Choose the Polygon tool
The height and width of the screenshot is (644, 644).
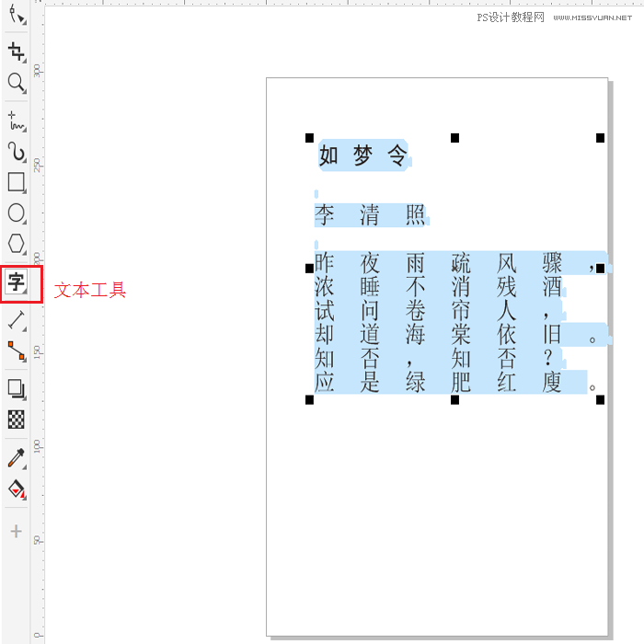16,244
